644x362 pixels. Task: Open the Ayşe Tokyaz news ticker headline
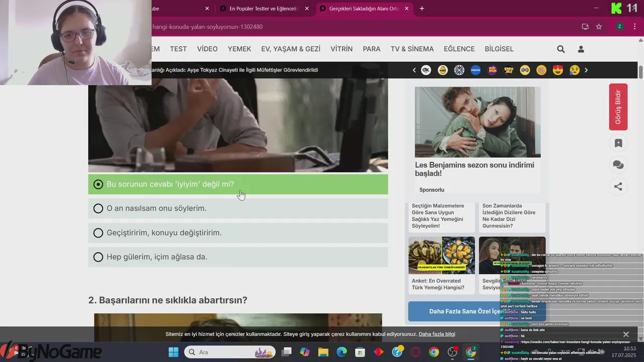coord(234,70)
